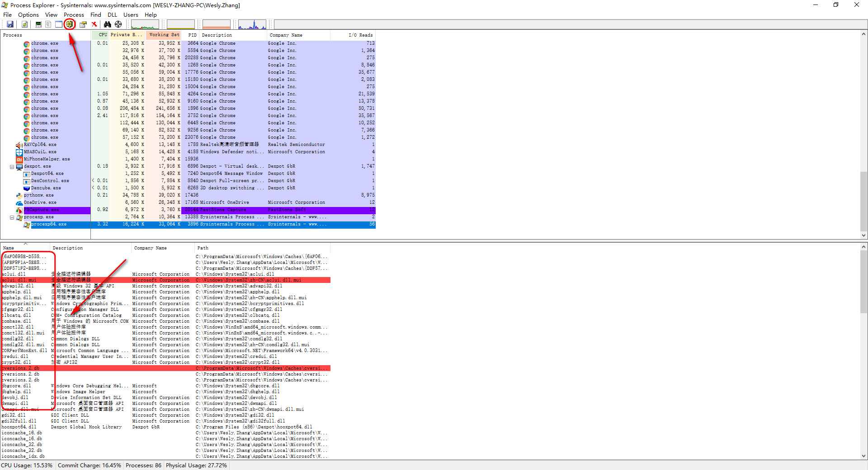Viewport: 868px width, 470px height.
Task: Select the advapi32.dll row
Action: pyautogui.click(x=165, y=286)
